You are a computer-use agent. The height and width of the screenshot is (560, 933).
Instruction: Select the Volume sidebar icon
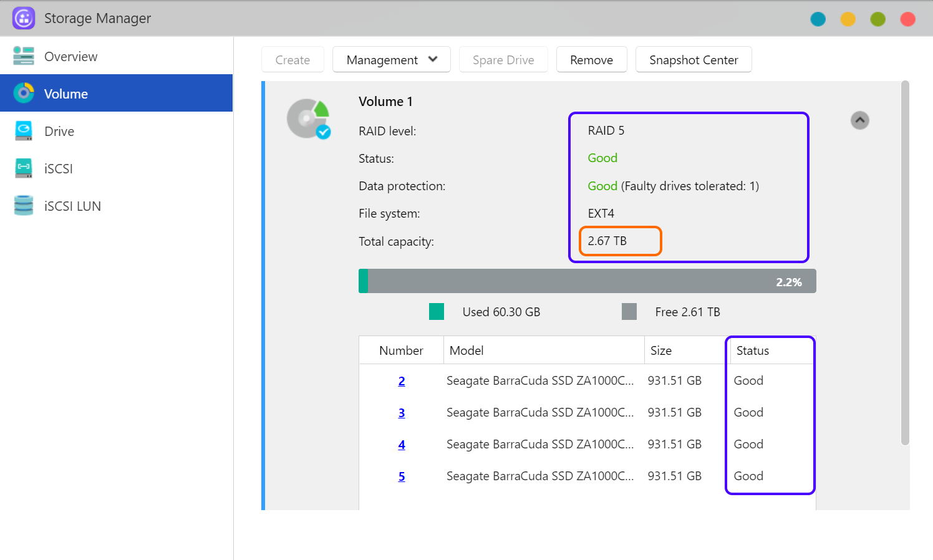click(24, 94)
